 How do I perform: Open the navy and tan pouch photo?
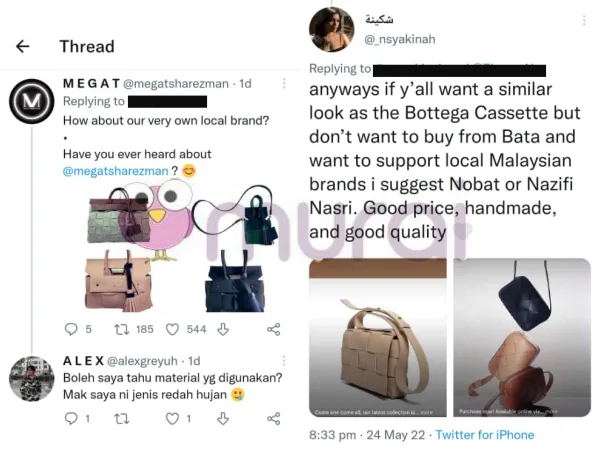click(x=521, y=339)
